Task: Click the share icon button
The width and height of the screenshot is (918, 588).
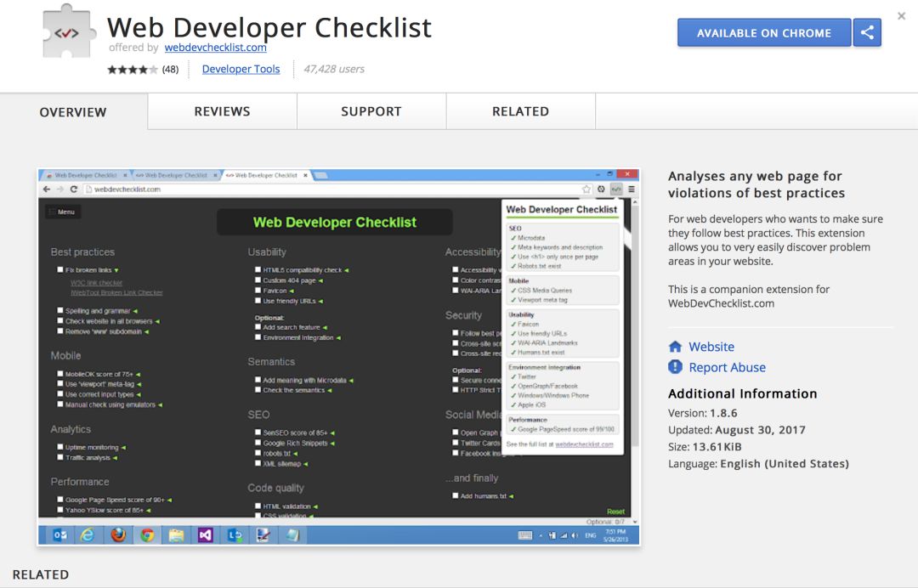Action: tap(867, 33)
